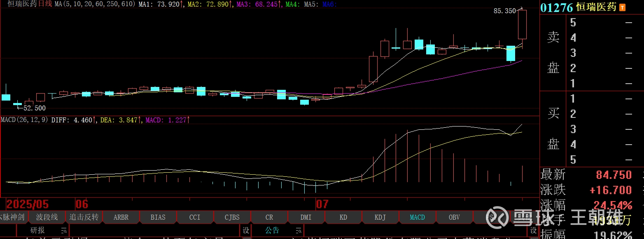Screen dimensions: 644x239
Task: Open the 研报 list search icon
Action: click(64, 230)
